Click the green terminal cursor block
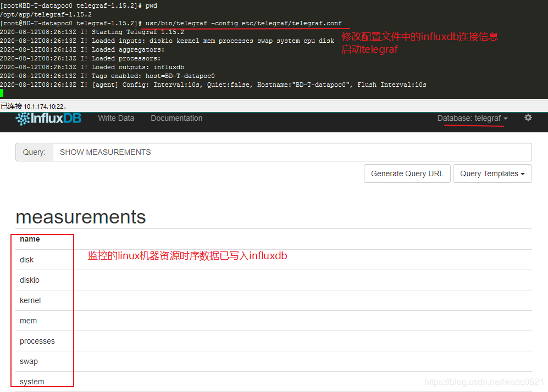548x392 pixels. tap(2, 93)
